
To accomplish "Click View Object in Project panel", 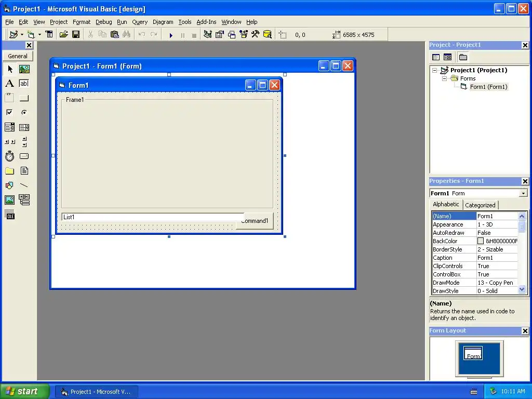I will (447, 57).
